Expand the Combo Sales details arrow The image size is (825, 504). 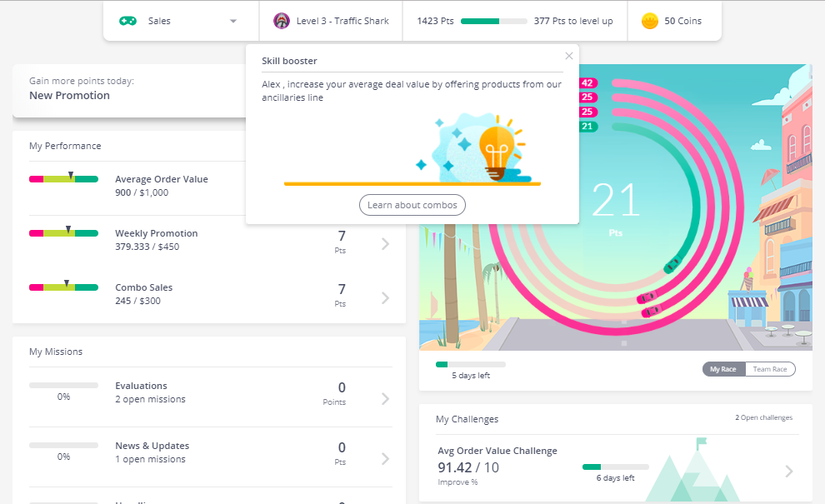click(385, 297)
